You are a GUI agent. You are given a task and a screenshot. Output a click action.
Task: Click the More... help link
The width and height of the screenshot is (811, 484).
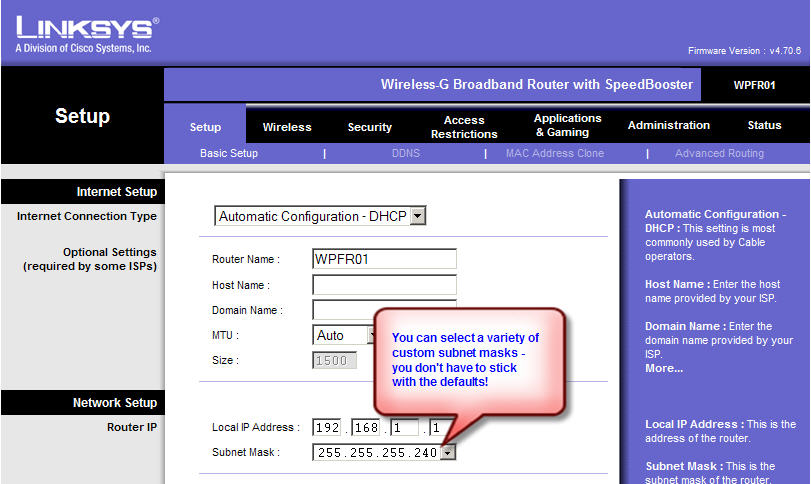pos(664,368)
